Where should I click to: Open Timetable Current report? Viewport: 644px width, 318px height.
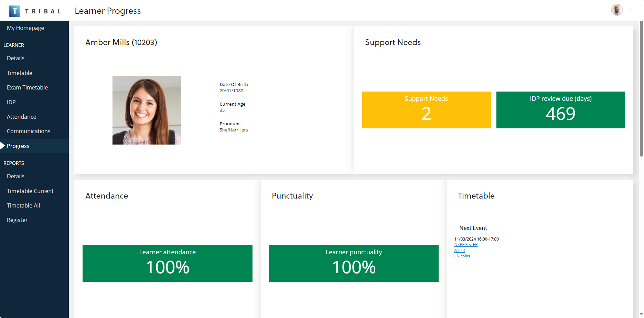pyautogui.click(x=30, y=191)
